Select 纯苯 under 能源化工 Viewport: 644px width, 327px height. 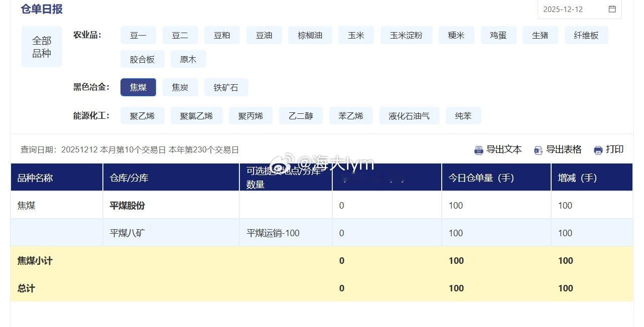click(x=463, y=115)
